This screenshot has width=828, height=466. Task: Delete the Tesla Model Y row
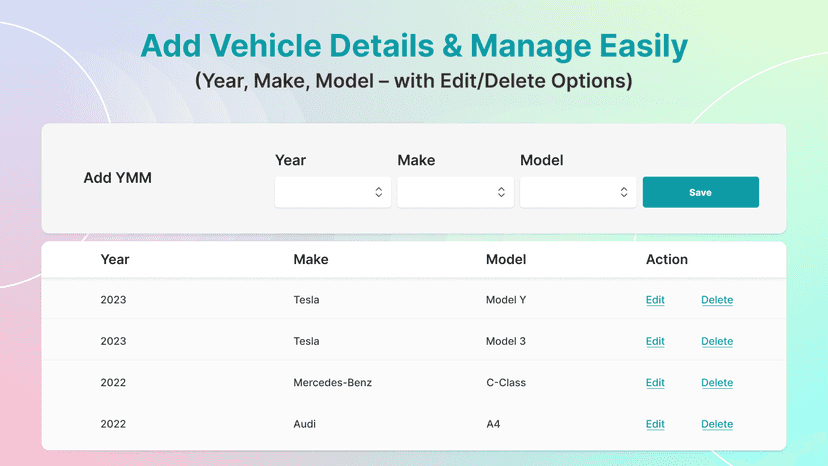pos(717,300)
